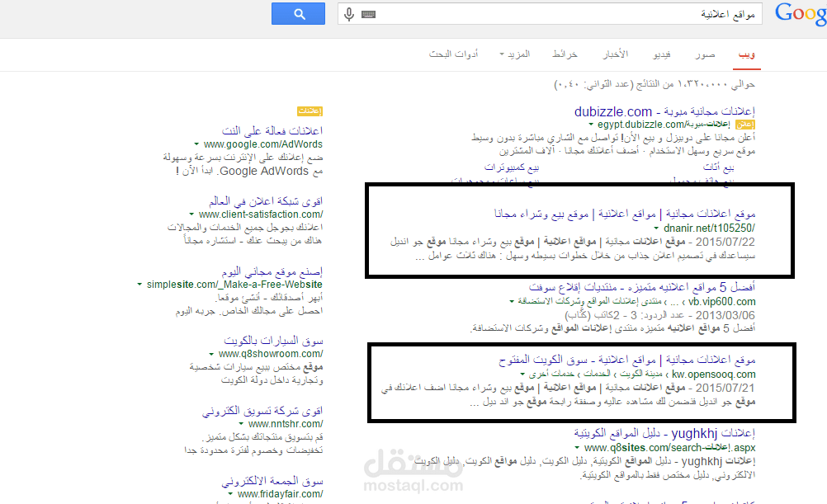This screenshot has width=827, height=504.
Task: Open اقوى شركة تسويق الكتروني ad
Action: tap(262, 411)
